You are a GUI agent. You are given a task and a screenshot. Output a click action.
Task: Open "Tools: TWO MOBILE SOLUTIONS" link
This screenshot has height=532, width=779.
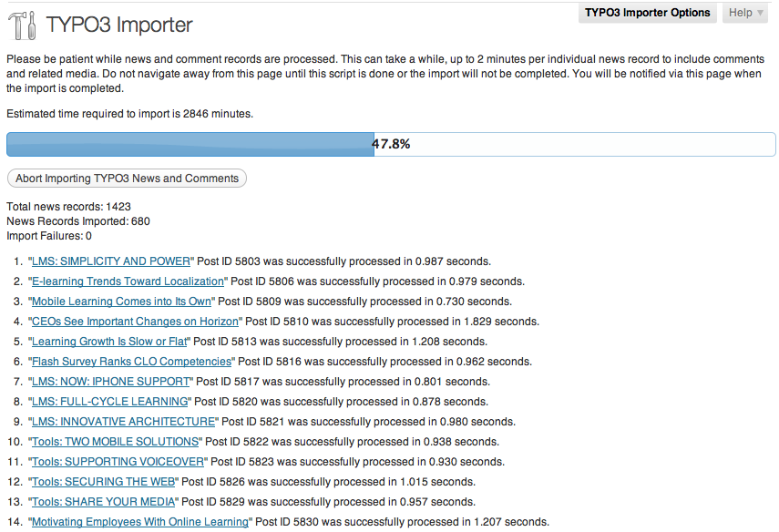click(115, 442)
